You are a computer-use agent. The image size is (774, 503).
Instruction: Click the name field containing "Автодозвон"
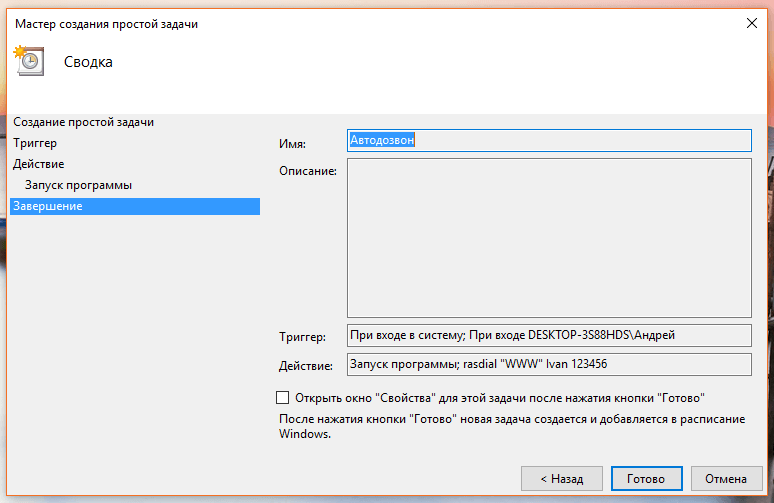548,141
